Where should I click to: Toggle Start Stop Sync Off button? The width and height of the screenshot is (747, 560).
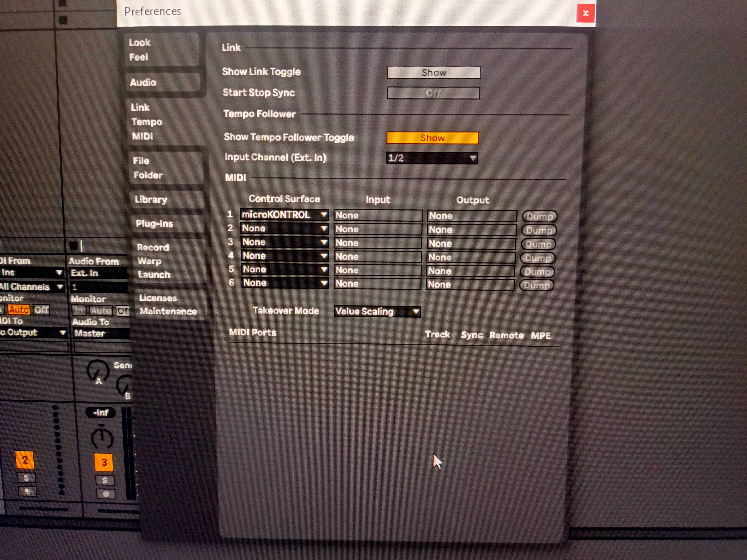[x=433, y=93]
